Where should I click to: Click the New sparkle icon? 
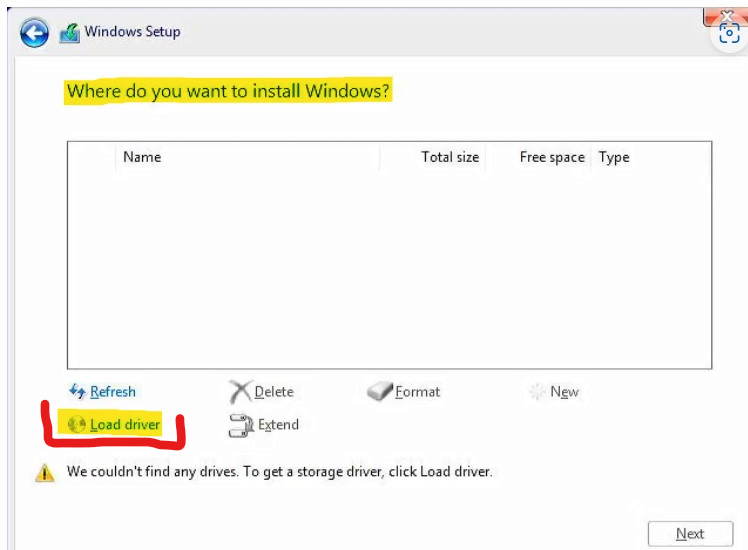(537, 392)
